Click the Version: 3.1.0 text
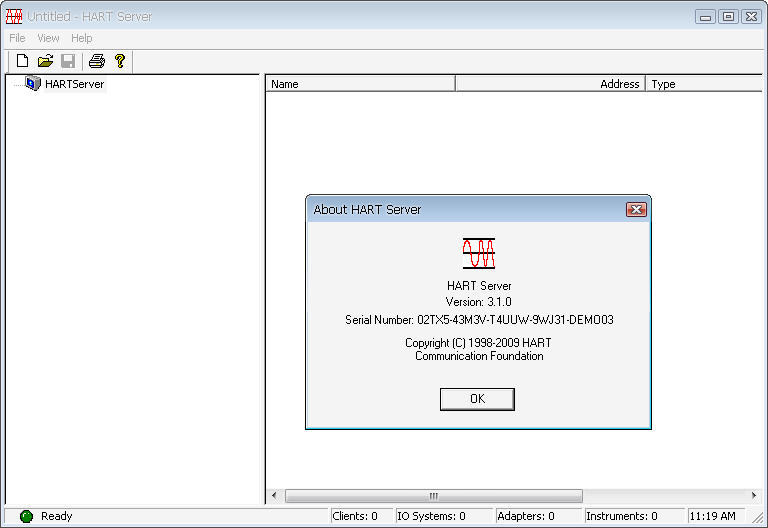Viewport: 768px width, 528px height. pyautogui.click(x=479, y=302)
